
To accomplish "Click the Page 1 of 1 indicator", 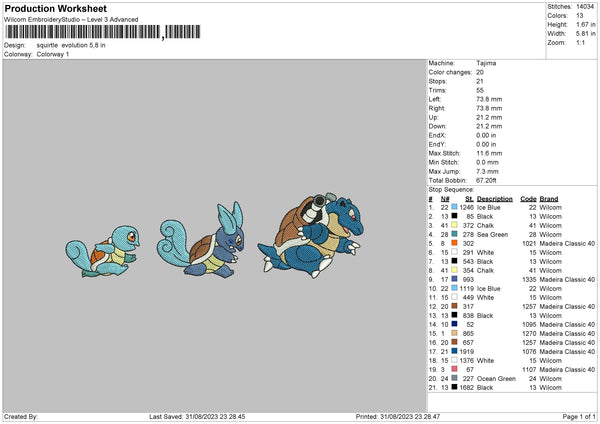I will point(579,416).
